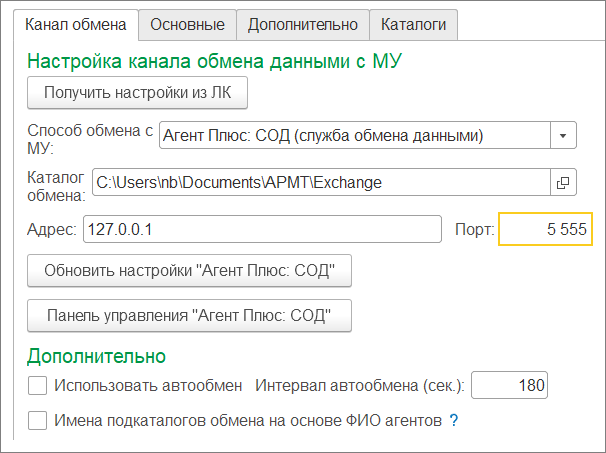Screen dimensions: 606x453
Task: Open the exchange folder browse icon
Action: tap(563, 183)
